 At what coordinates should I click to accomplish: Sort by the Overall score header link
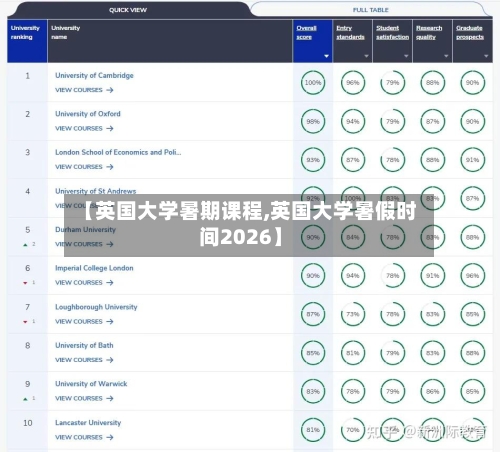click(x=306, y=32)
